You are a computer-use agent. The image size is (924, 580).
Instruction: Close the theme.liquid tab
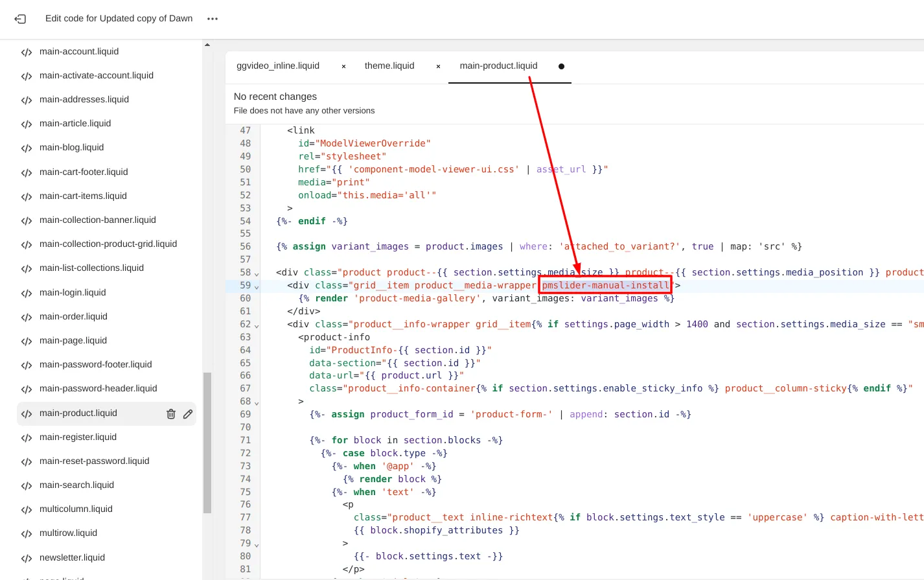point(437,65)
